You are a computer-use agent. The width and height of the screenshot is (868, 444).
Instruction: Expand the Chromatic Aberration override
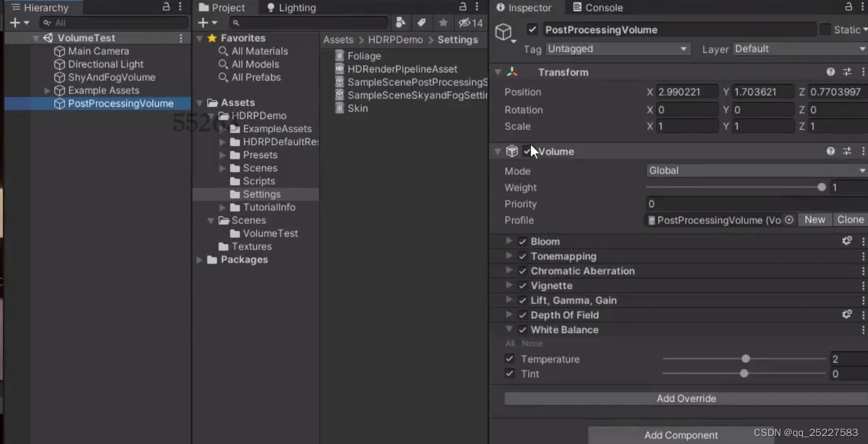pos(509,270)
